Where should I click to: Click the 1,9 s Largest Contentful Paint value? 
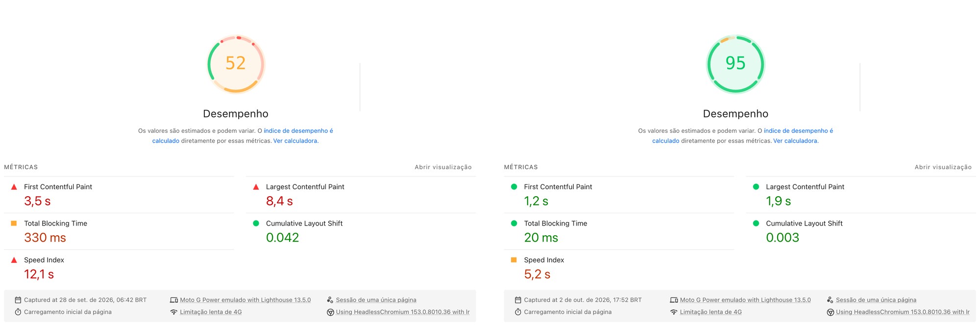(779, 202)
